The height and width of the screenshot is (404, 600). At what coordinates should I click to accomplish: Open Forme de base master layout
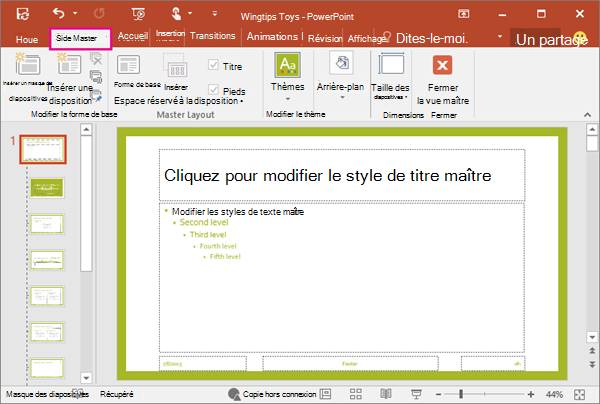point(129,64)
